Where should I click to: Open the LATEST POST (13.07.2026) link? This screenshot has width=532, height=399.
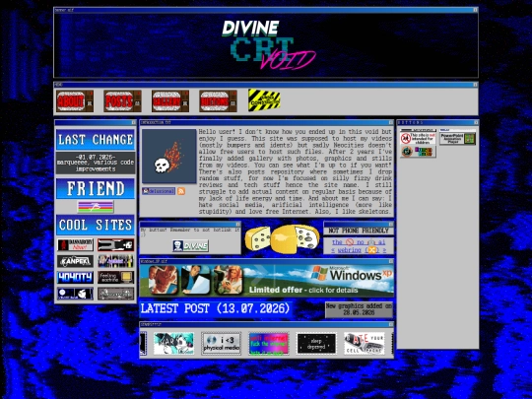[216, 308]
